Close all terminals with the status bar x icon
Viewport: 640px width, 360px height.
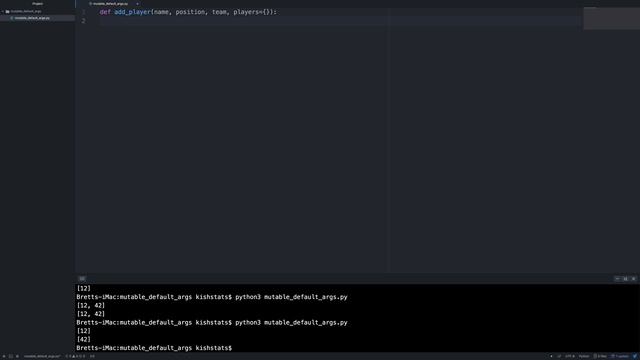(17, 356)
